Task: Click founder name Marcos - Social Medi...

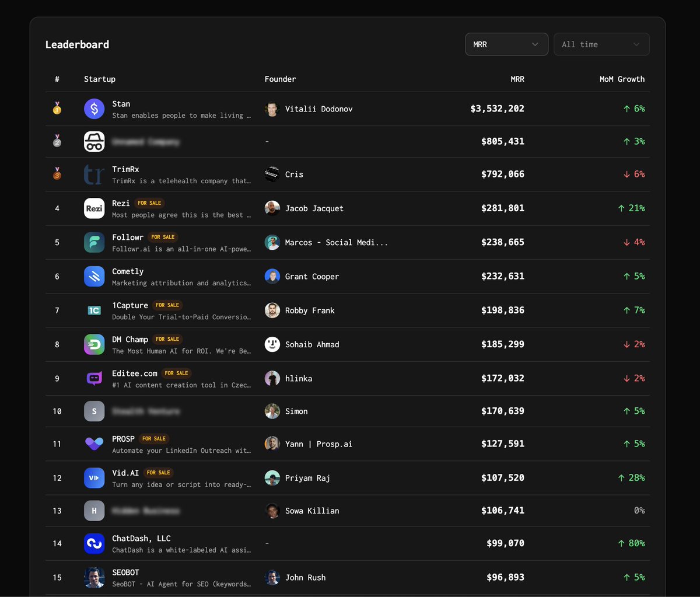Action: pos(337,242)
